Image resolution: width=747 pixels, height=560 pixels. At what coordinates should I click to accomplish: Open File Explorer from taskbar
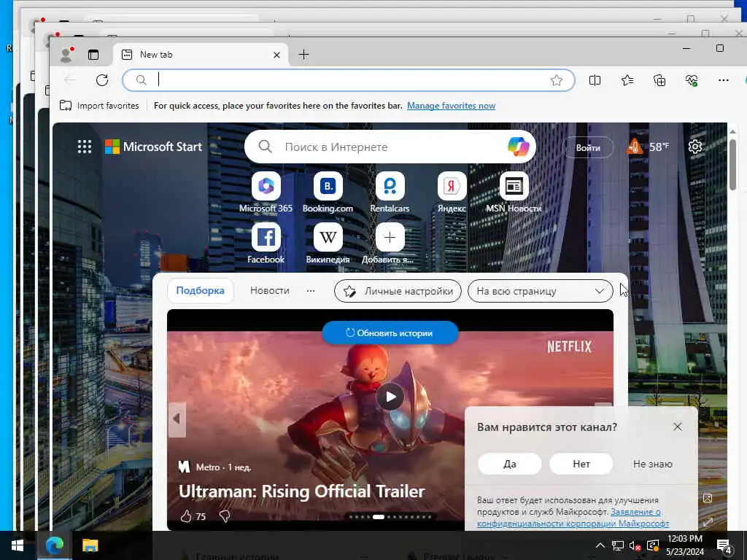(x=90, y=545)
